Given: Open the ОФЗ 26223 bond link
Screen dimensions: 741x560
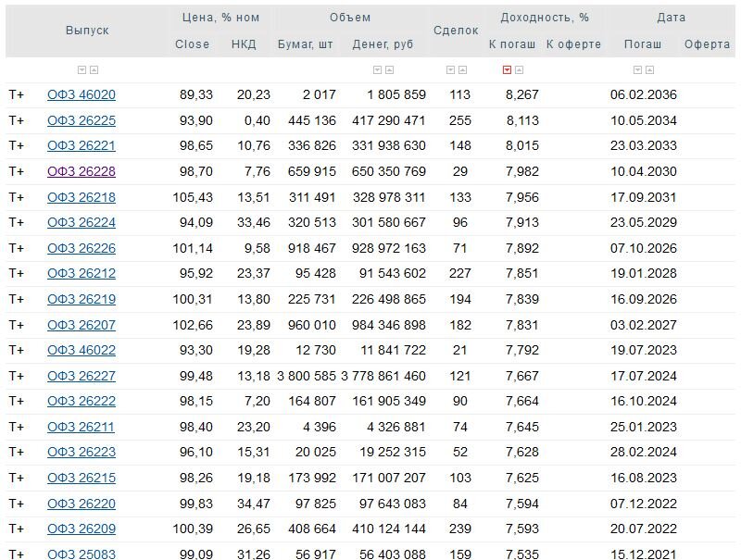Looking at the screenshot, I should 82,453.
